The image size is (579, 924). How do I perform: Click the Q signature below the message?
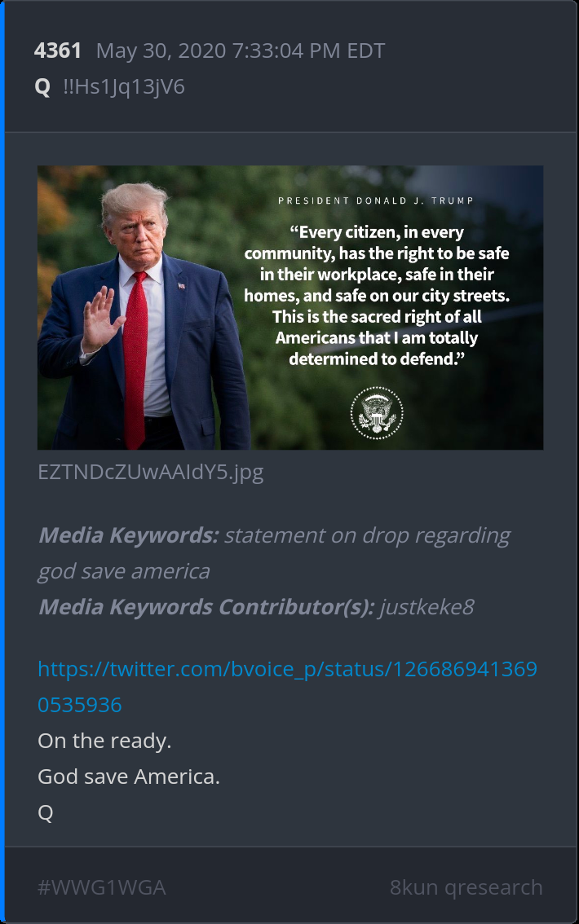(46, 812)
